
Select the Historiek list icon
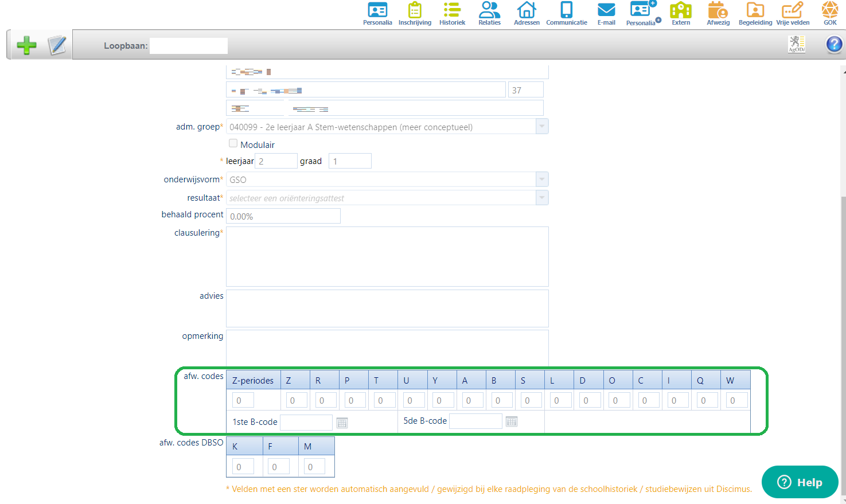click(452, 10)
